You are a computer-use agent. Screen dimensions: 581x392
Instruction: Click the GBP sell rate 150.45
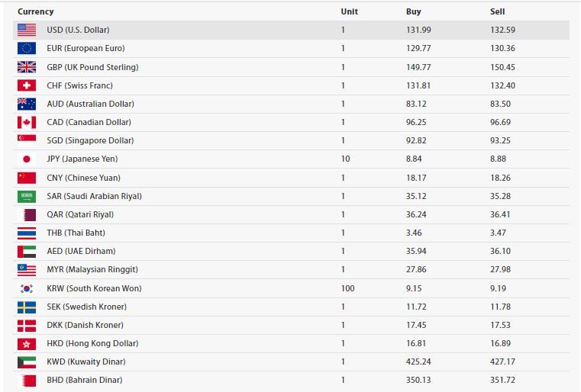[x=502, y=67]
